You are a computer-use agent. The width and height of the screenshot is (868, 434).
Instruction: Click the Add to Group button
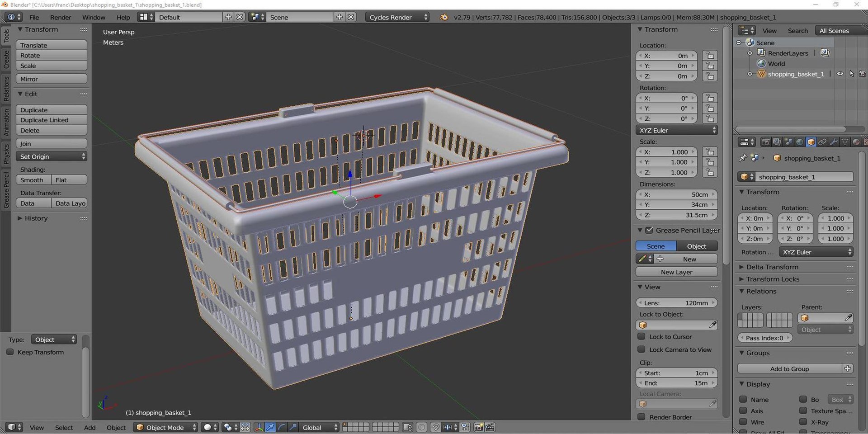tap(790, 368)
